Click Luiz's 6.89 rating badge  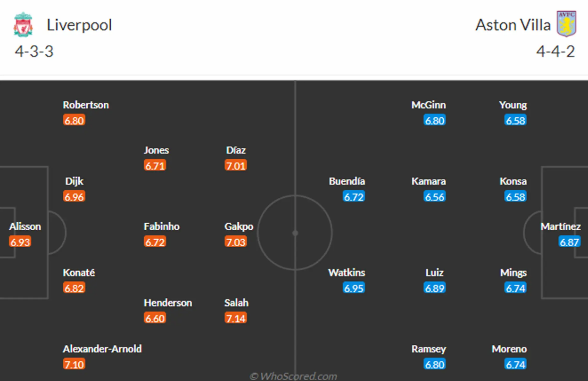[x=434, y=288]
